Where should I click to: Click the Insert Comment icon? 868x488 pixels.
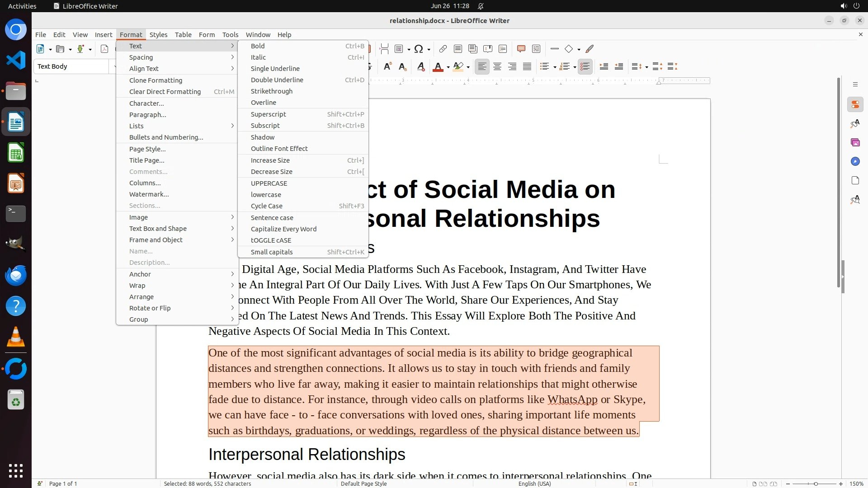[521, 49]
